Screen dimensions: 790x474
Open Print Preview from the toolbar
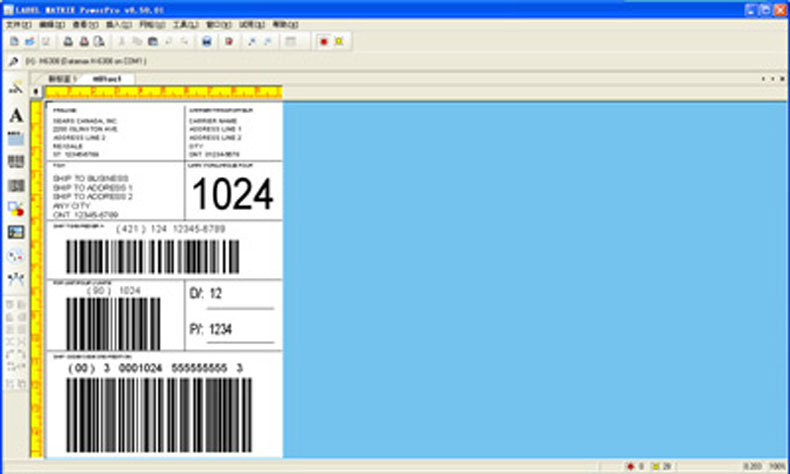100,41
